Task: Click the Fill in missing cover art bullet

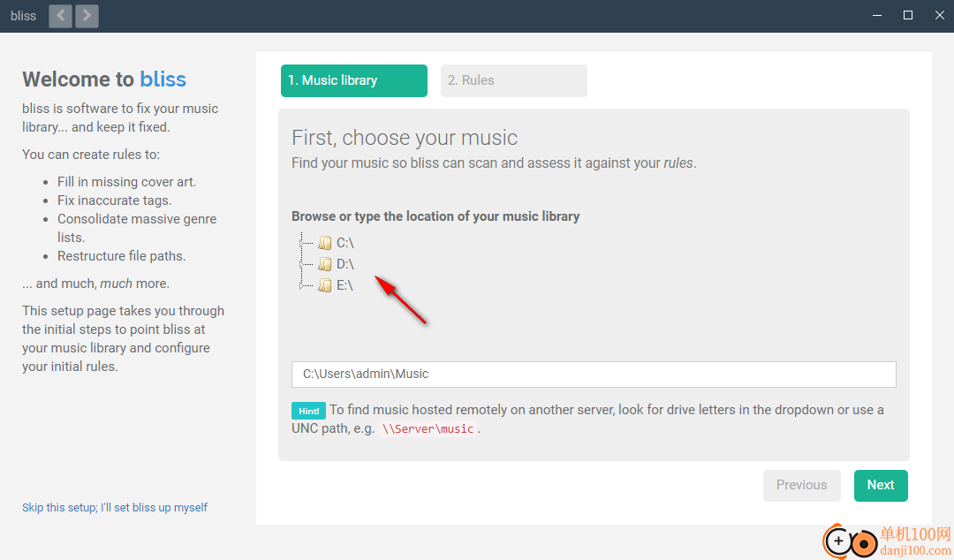Action: point(126,182)
